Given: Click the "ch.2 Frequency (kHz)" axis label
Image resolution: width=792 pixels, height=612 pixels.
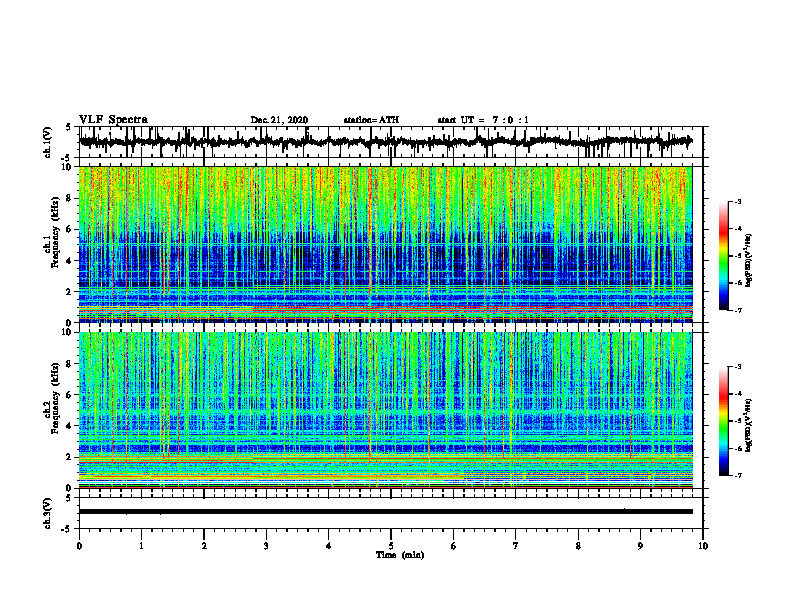Looking at the screenshot, I should [x=51, y=397].
